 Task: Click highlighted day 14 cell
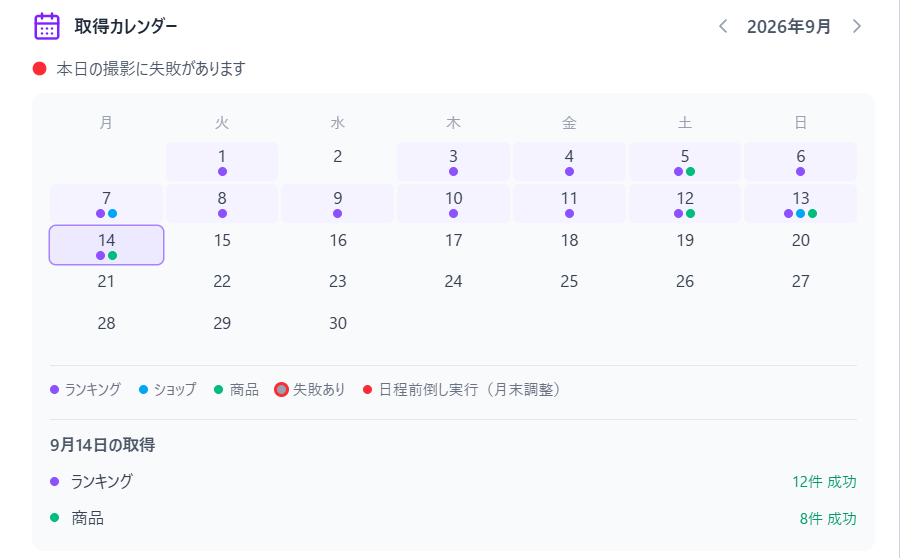point(106,245)
